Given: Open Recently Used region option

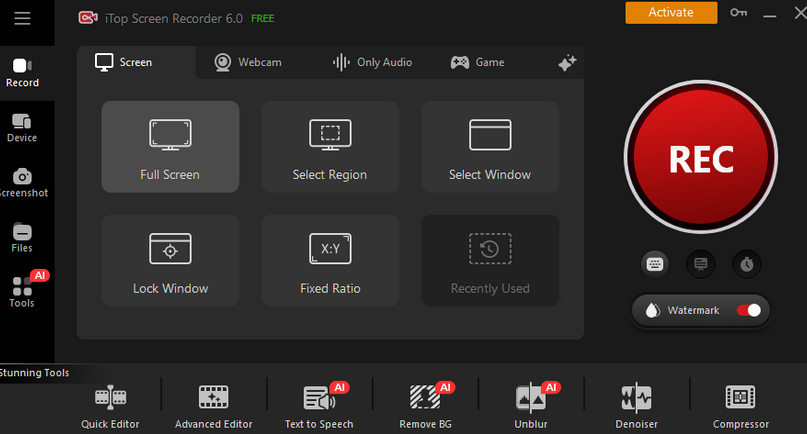Looking at the screenshot, I should pos(490,261).
